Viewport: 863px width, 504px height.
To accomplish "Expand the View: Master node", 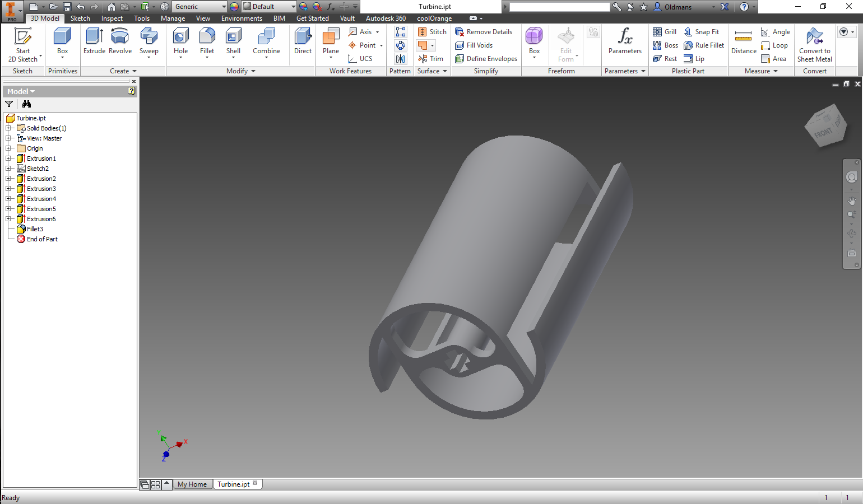I will coord(8,138).
